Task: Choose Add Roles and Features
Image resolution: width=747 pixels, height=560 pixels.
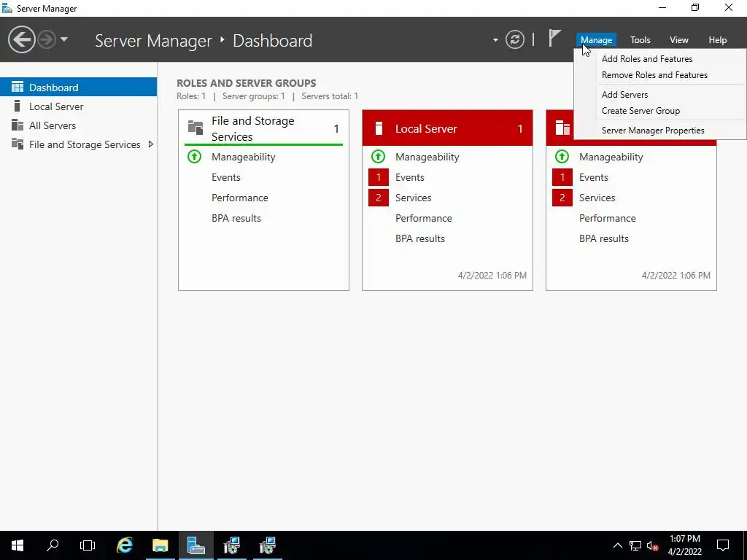Action: click(647, 59)
